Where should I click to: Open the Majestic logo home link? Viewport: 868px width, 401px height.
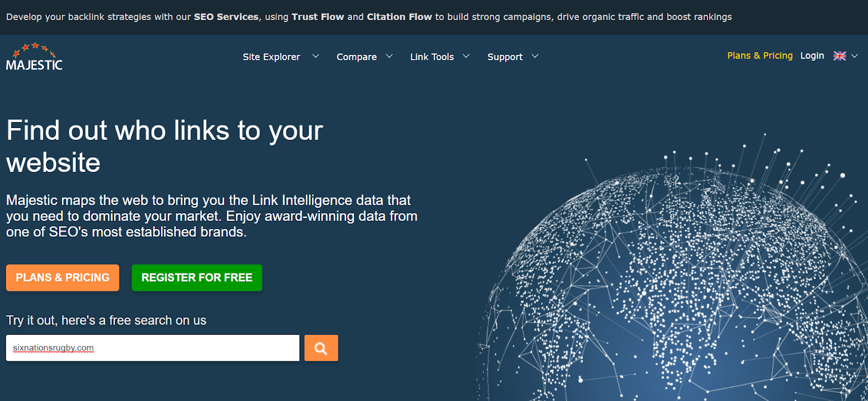(34, 56)
